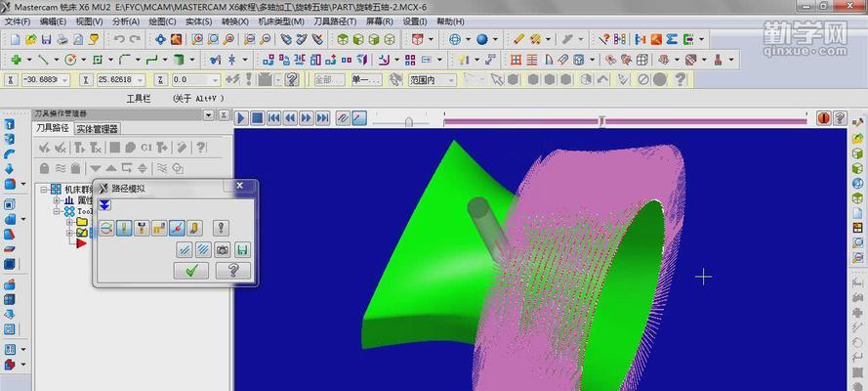Expand the 路径模拟 dialog options
The image size is (868, 391).
(x=104, y=205)
